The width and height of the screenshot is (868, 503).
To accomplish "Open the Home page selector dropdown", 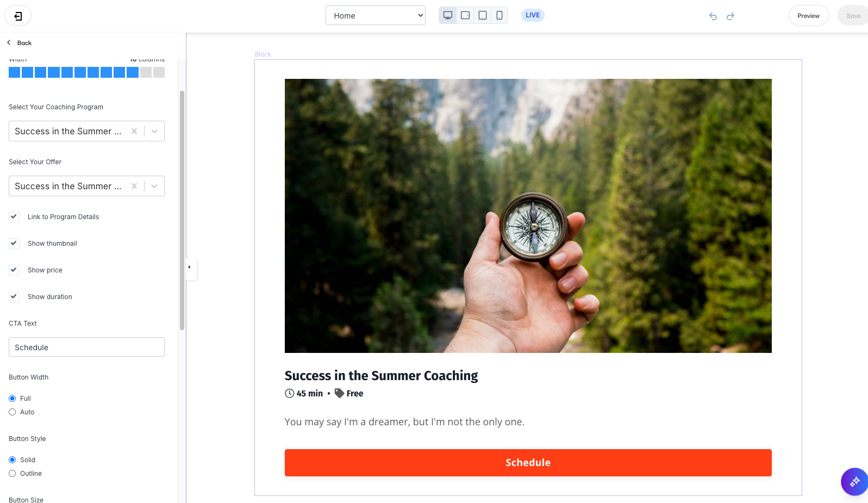I will pyautogui.click(x=376, y=15).
